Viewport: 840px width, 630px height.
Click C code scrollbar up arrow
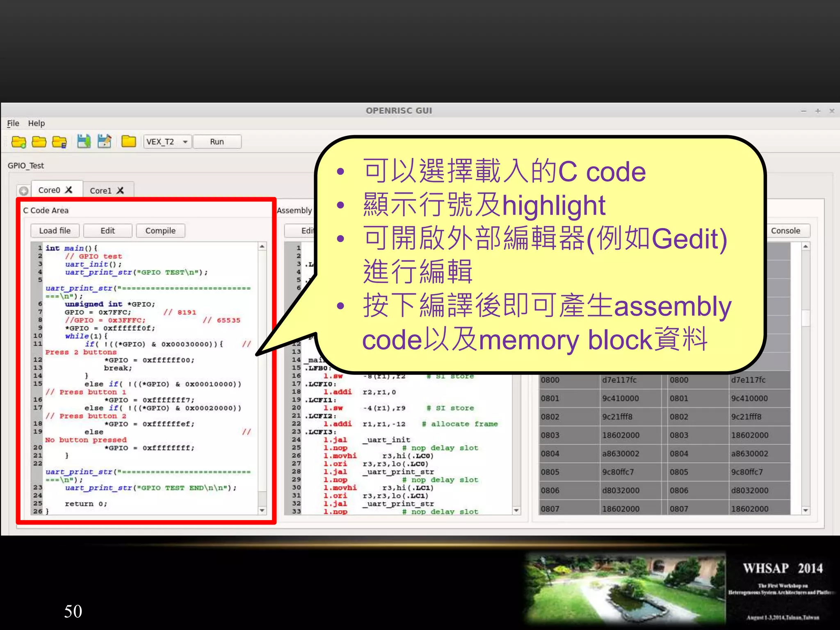pyautogui.click(x=262, y=246)
